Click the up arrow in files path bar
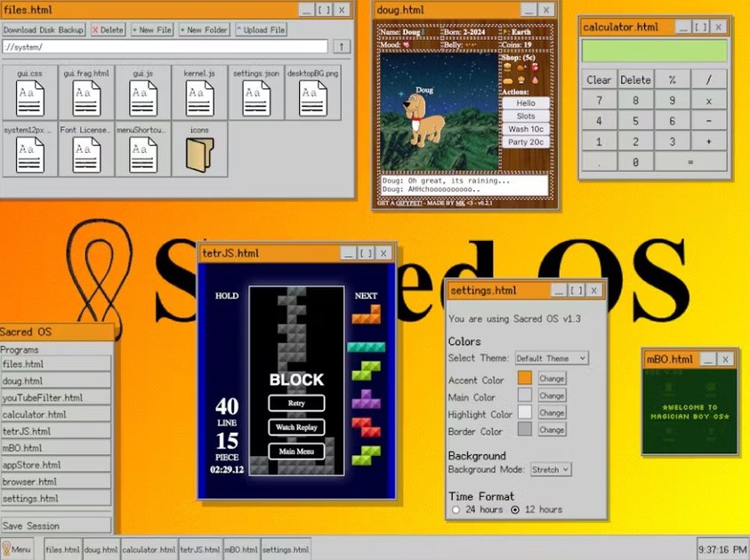This screenshot has width=750, height=560. [x=343, y=47]
